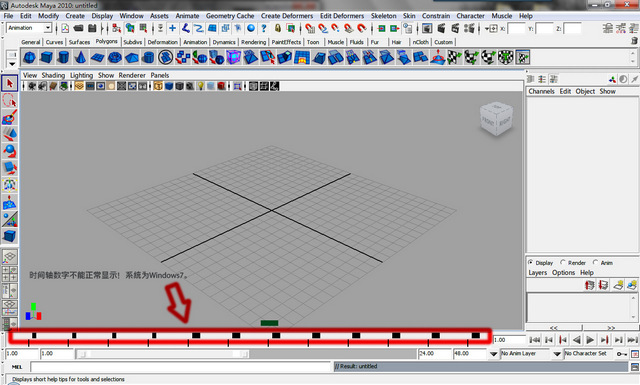This screenshot has width=640, height=385.
Task: Click the view cube in viewport
Action: point(496,119)
